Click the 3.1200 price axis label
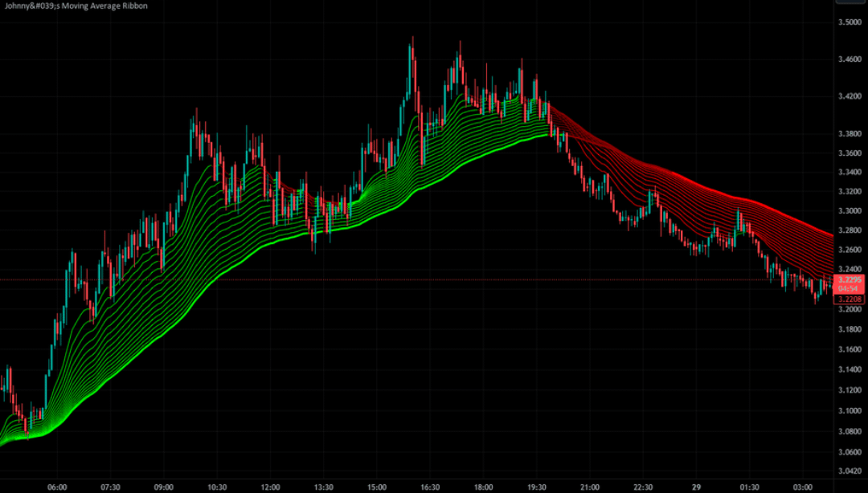Screen dimensions: 868x493 (850, 390)
